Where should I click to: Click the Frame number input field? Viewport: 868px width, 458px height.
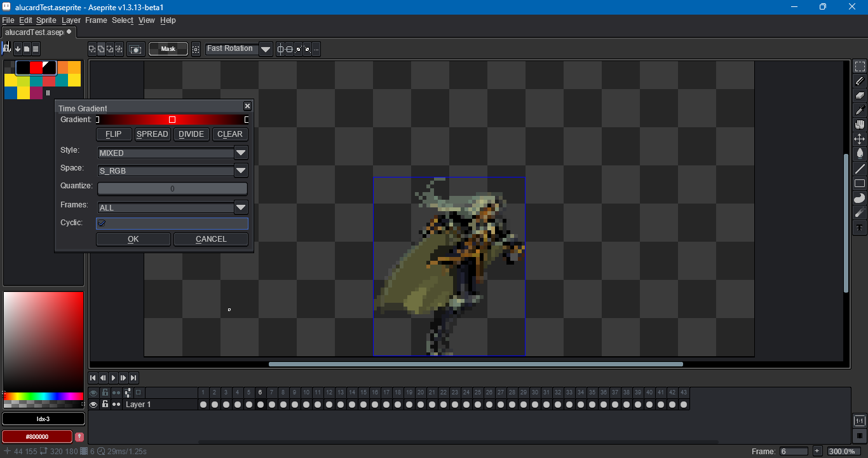[x=794, y=451]
